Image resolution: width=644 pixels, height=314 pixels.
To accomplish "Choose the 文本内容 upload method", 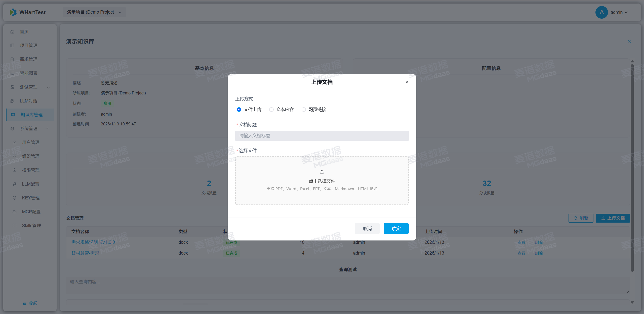I will (271, 110).
